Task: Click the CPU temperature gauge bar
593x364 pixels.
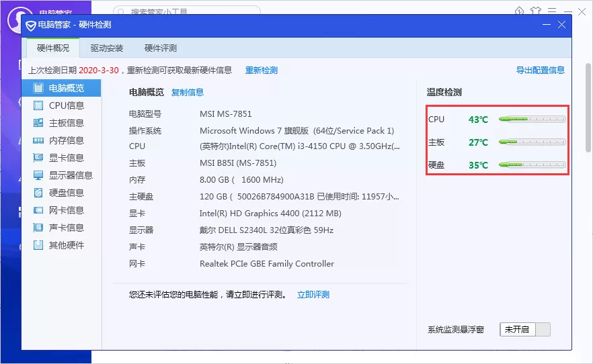Action: pyautogui.click(x=532, y=120)
